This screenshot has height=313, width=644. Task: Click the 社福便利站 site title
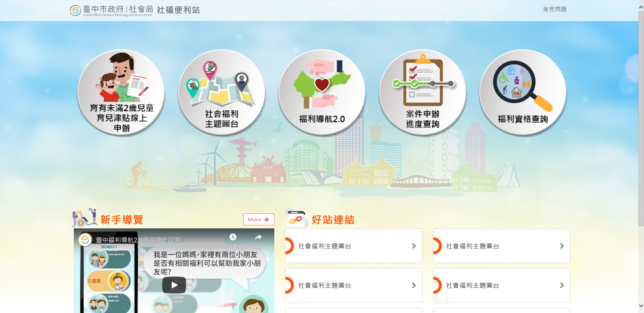(178, 10)
